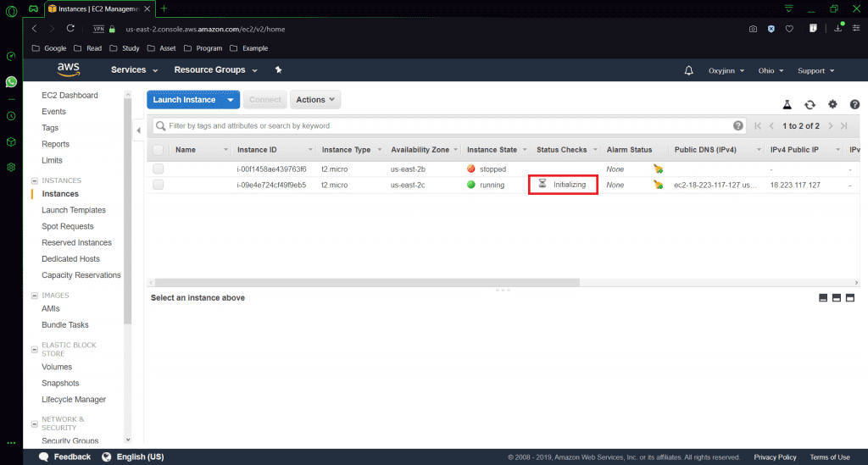Click the help question mark icon

[854, 104]
